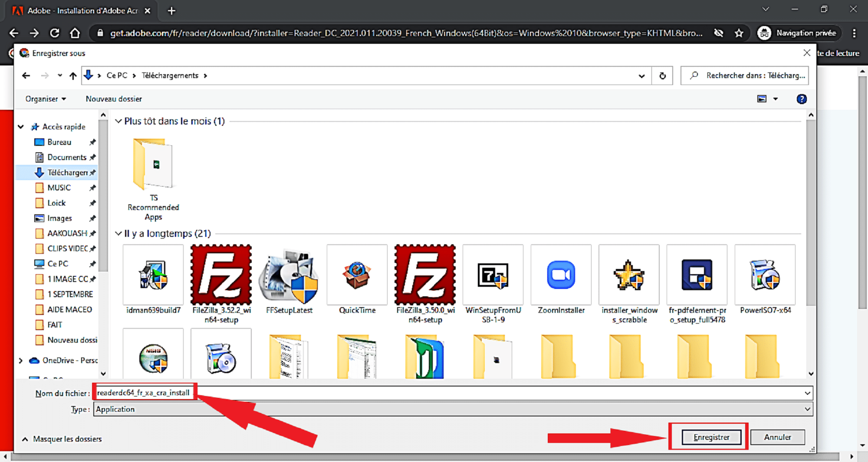The height and width of the screenshot is (462, 868).
Task: Create a Nouveau dossier
Action: (114, 99)
